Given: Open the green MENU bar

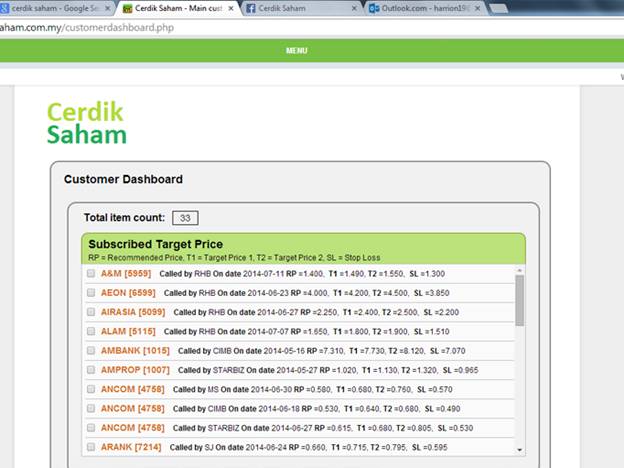Looking at the screenshot, I should click(296, 50).
